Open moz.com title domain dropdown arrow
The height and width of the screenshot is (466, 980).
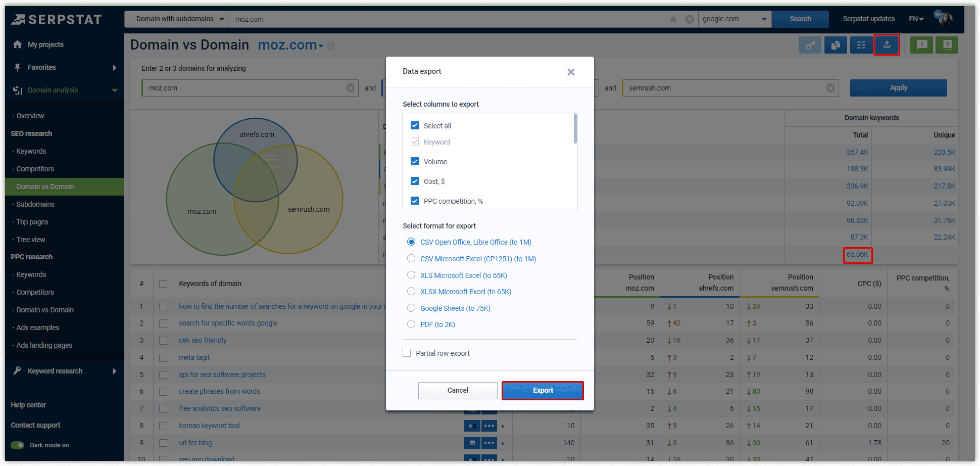(x=321, y=46)
